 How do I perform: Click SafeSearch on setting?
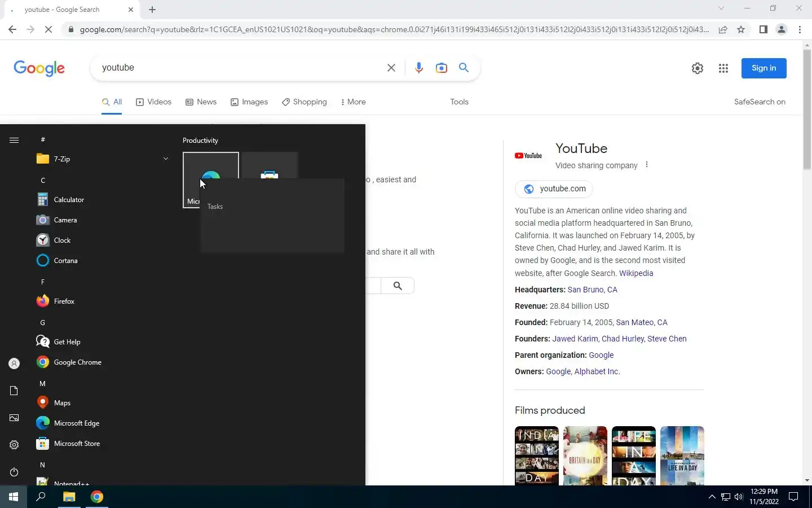click(x=760, y=102)
